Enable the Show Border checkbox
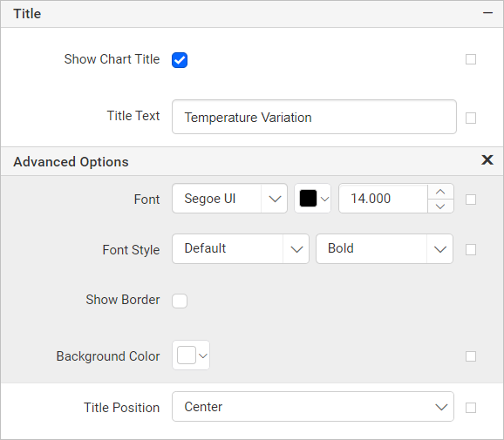Image resolution: width=504 pixels, height=440 pixels. tap(180, 301)
